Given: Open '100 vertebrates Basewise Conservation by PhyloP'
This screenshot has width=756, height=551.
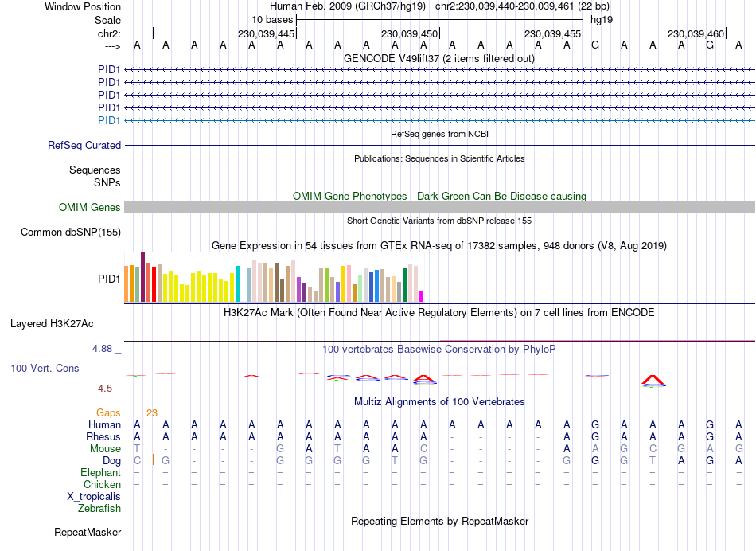Looking at the screenshot, I should click(438, 349).
